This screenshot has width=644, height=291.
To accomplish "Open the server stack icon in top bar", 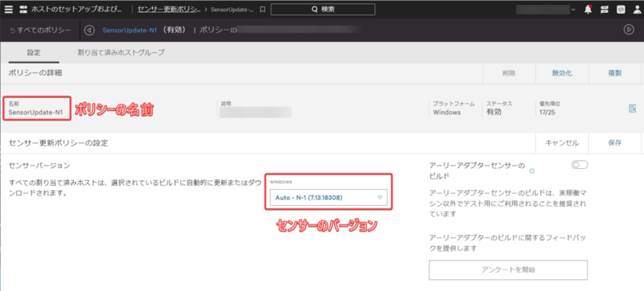I will (605, 10).
